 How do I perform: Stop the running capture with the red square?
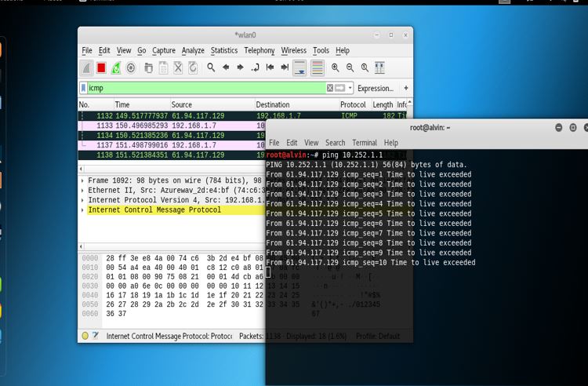coord(101,68)
